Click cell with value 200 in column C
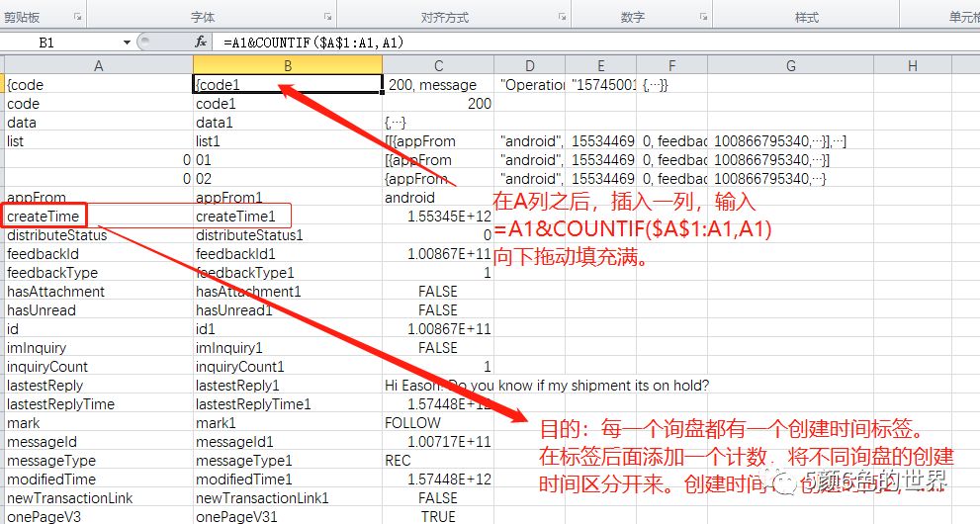This screenshot has width=980, height=524. point(438,104)
